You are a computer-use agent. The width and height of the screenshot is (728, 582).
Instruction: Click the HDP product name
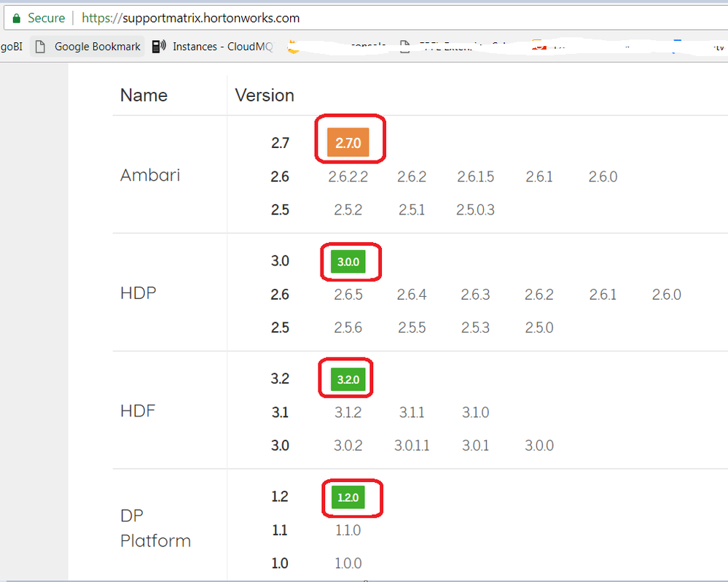coord(138,293)
